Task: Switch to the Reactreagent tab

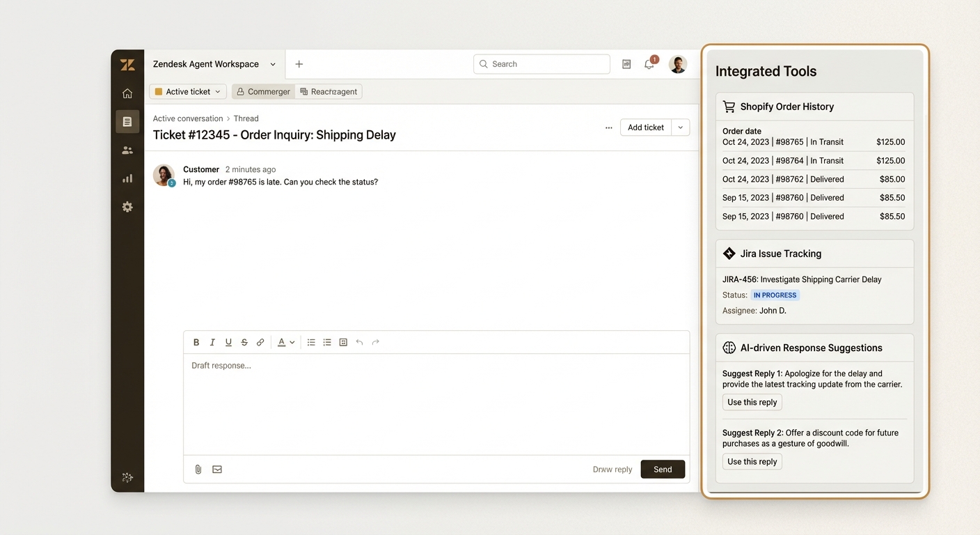Action: (329, 91)
